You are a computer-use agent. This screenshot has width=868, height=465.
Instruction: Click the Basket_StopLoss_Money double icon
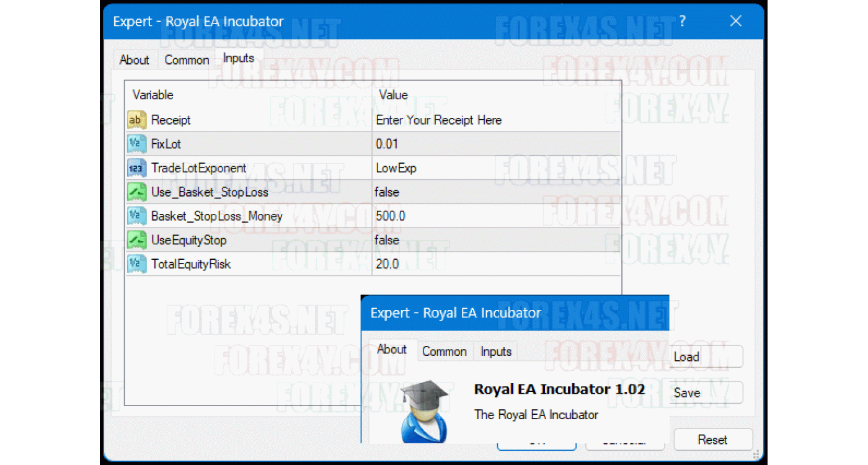[x=136, y=216]
